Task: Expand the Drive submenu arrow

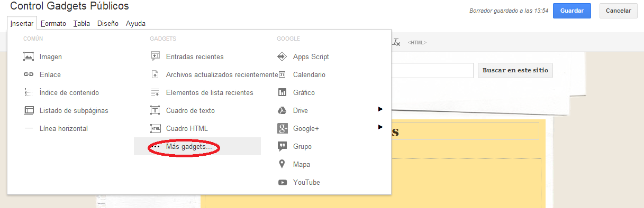Action: click(380, 109)
